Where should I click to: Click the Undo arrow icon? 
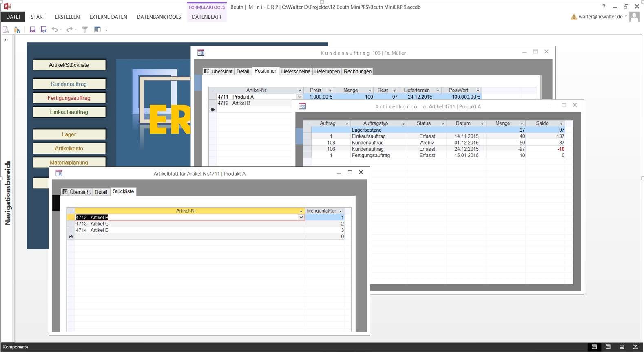tap(55, 29)
